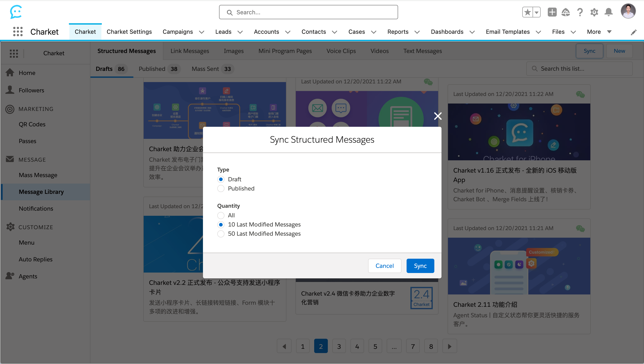The image size is (644, 364).
Task: Click the Cancel button
Action: point(384,266)
